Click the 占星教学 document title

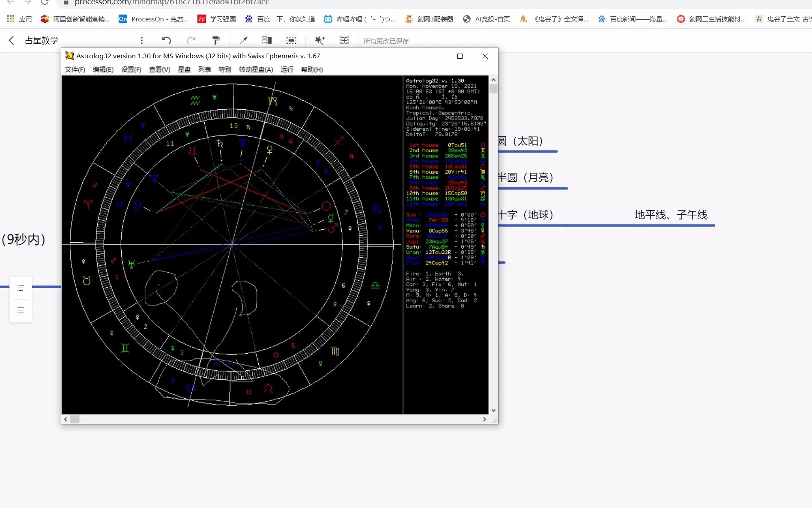coord(42,40)
